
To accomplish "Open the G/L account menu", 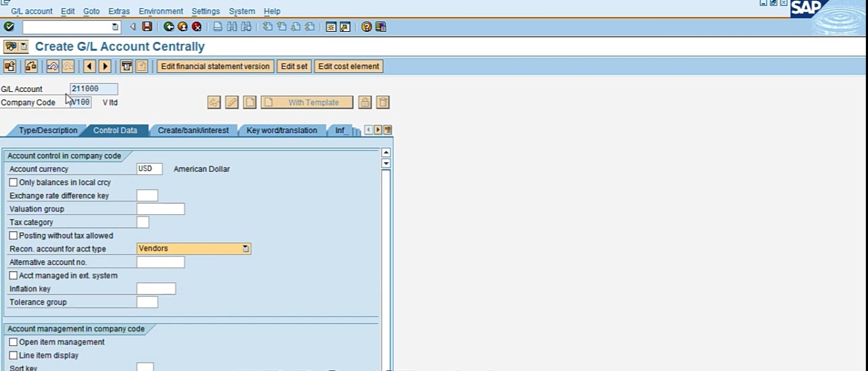I will [x=32, y=11].
